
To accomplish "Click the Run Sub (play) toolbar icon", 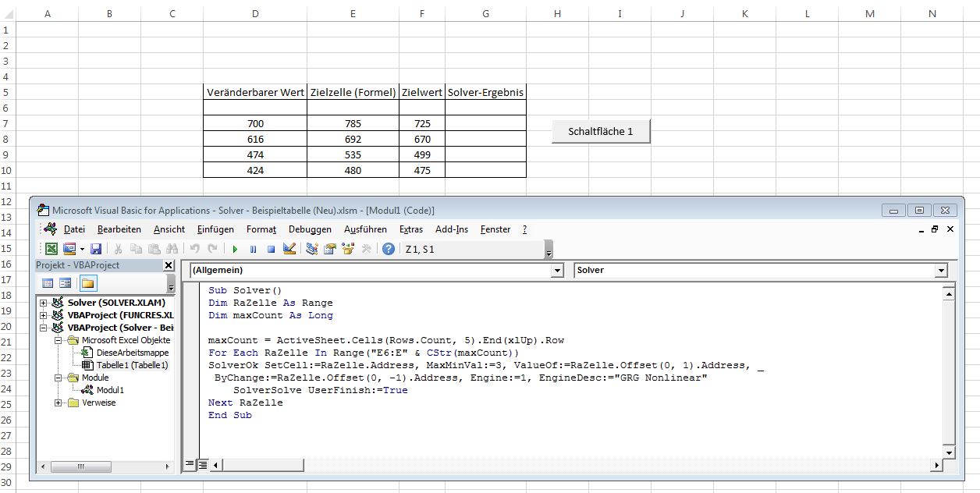I will pos(234,249).
